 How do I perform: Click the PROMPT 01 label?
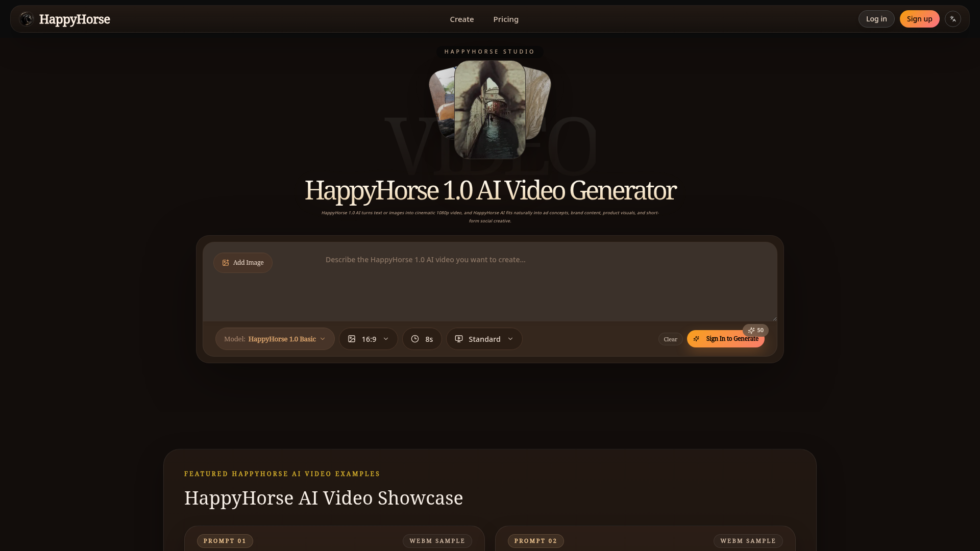click(x=225, y=541)
